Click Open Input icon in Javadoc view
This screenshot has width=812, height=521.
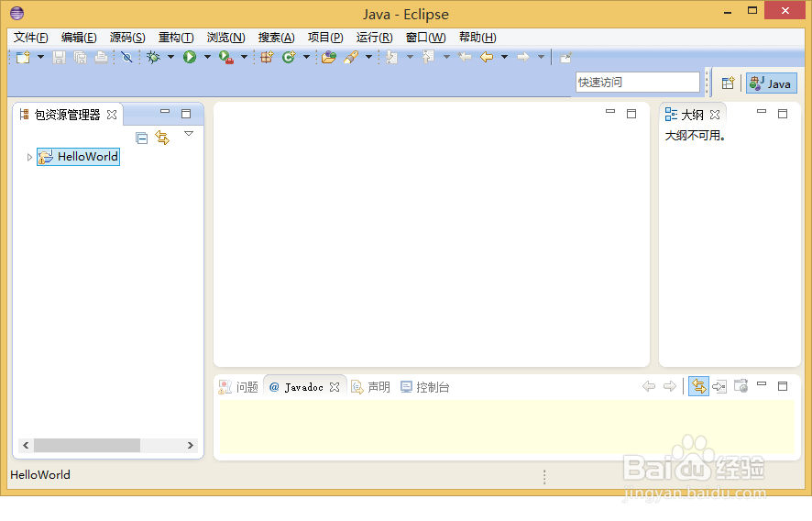pyautogui.click(x=719, y=386)
